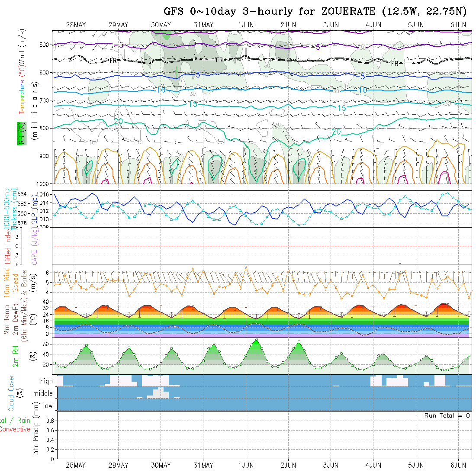Image resolution: width=476 pixels, height=476 pixels.
Task: Click the 3hr Precip (mm) axis label
Action: (36, 428)
